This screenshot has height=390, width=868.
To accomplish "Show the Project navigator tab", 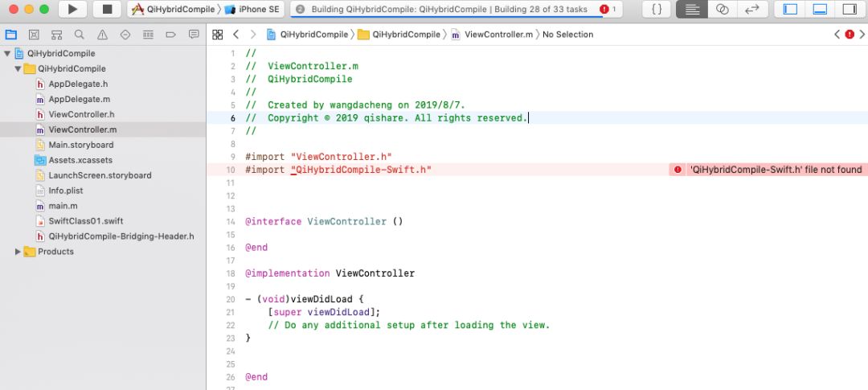I will click(10, 35).
